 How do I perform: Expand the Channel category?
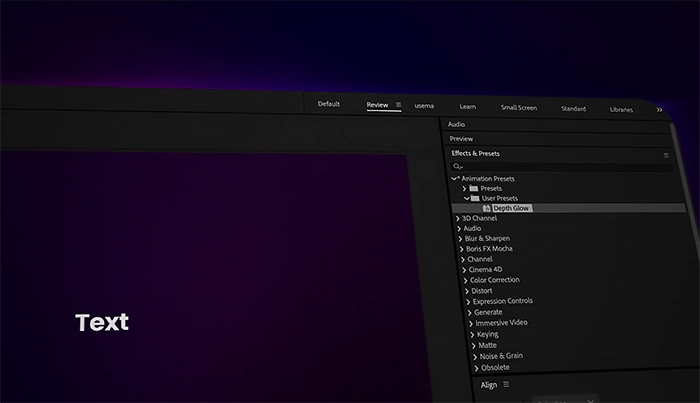coord(463,259)
